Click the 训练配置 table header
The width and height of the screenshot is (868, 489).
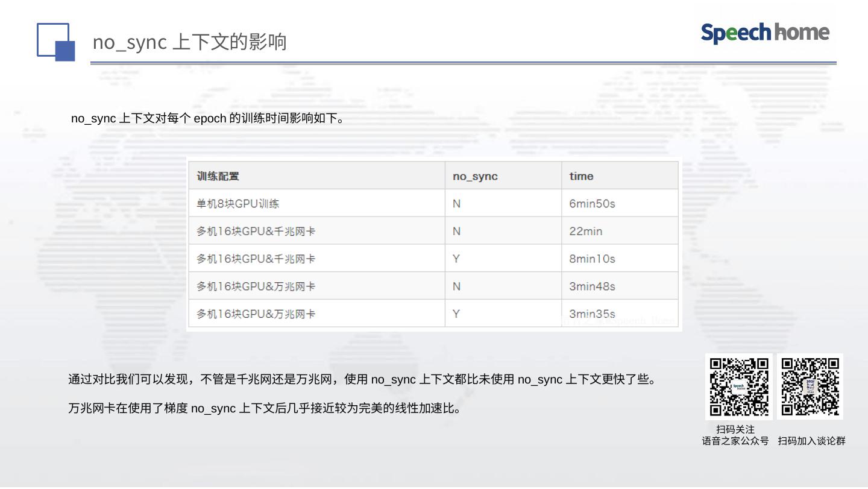point(218,176)
